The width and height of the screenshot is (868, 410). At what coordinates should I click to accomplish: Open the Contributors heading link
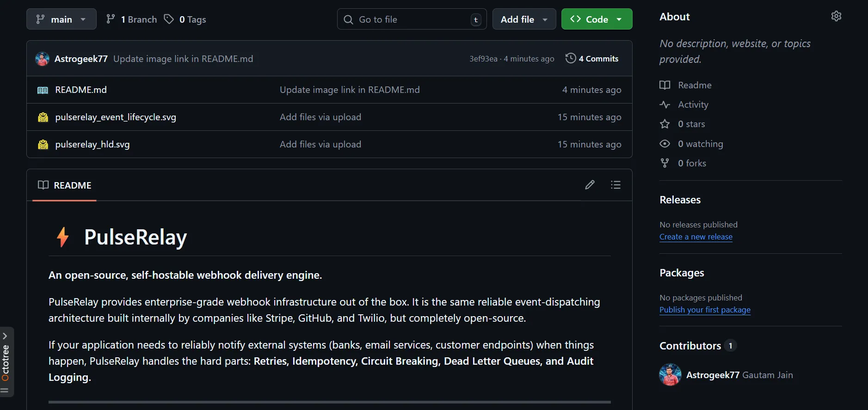coord(690,346)
